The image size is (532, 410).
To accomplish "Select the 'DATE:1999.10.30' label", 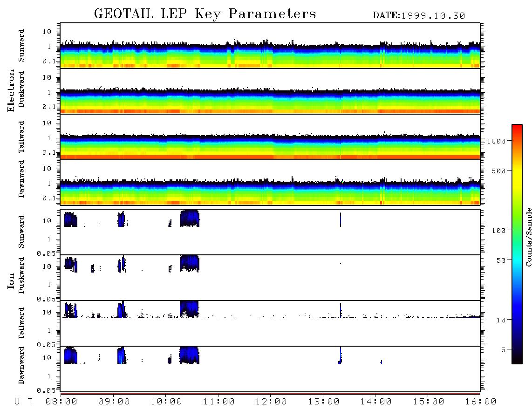I will pos(419,16).
